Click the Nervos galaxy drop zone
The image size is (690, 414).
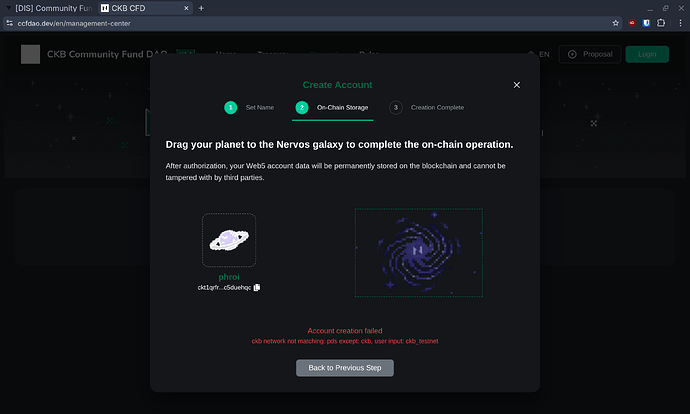pos(419,253)
